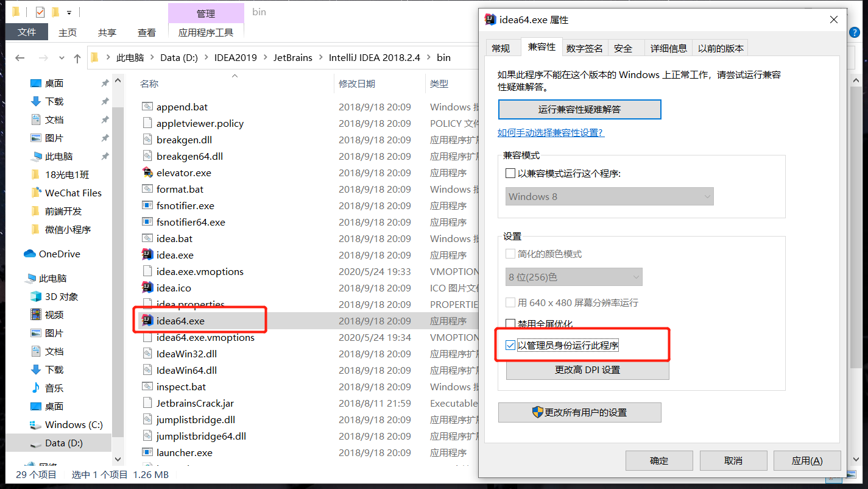Toggle 以管理员身份运行此程序 checkbox
The image size is (868, 489).
coord(510,346)
